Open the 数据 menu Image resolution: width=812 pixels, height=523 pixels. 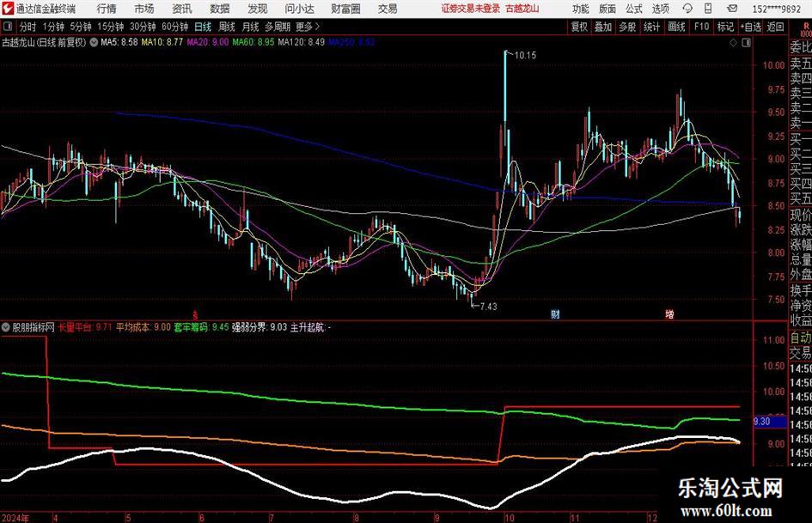click(x=220, y=9)
